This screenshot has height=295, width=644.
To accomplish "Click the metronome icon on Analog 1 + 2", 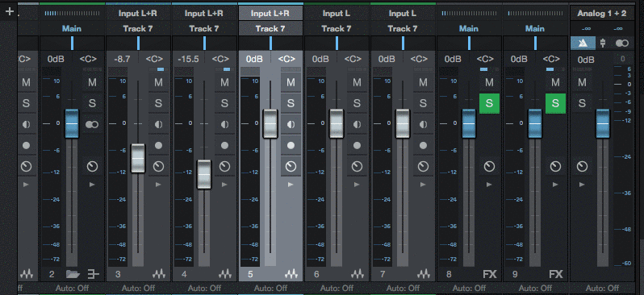I will click(583, 44).
